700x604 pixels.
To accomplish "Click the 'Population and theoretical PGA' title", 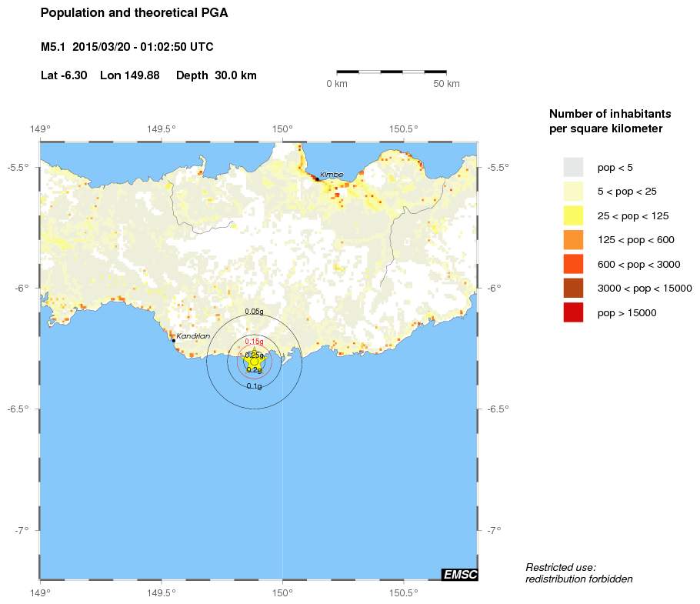I will click(x=134, y=13).
